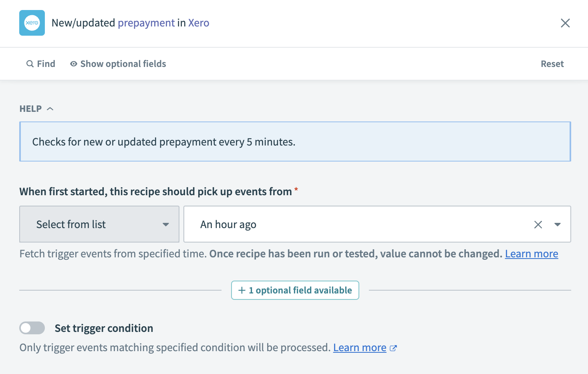
Task: Collapse the HELP section chevron
Action: (x=50, y=108)
